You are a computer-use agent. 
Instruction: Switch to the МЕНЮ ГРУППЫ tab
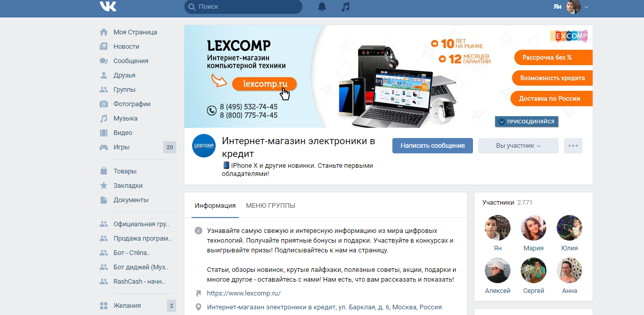271,206
